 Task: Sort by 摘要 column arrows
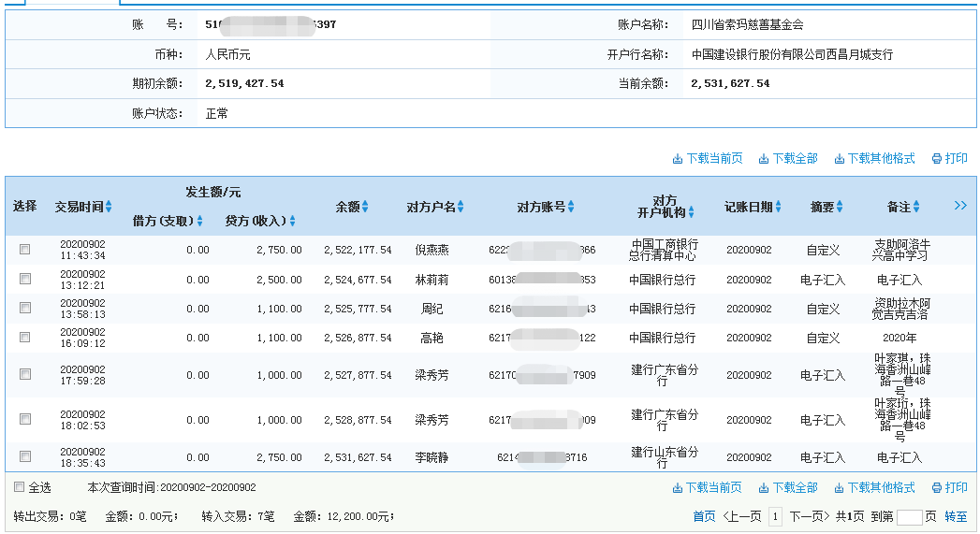pyautogui.click(x=840, y=206)
